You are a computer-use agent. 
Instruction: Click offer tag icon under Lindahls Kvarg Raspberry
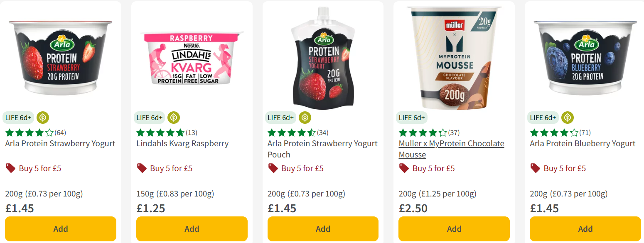click(142, 168)
